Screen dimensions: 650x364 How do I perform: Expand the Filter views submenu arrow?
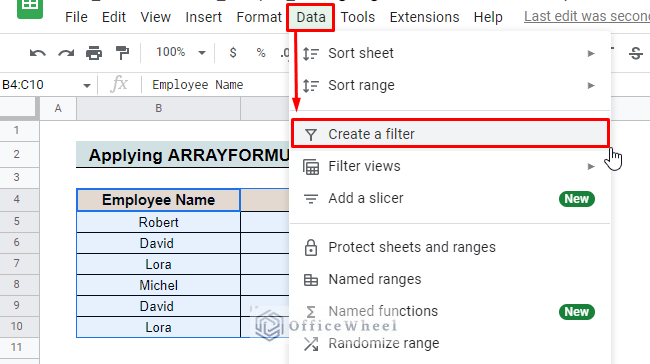[591, 167]
